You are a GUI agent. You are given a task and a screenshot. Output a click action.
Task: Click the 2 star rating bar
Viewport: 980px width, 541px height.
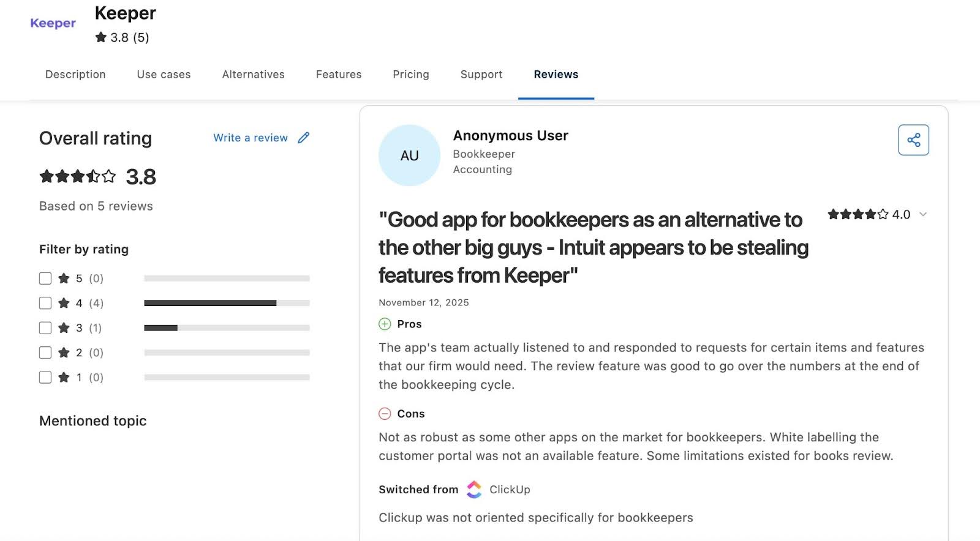coord(227,353)
